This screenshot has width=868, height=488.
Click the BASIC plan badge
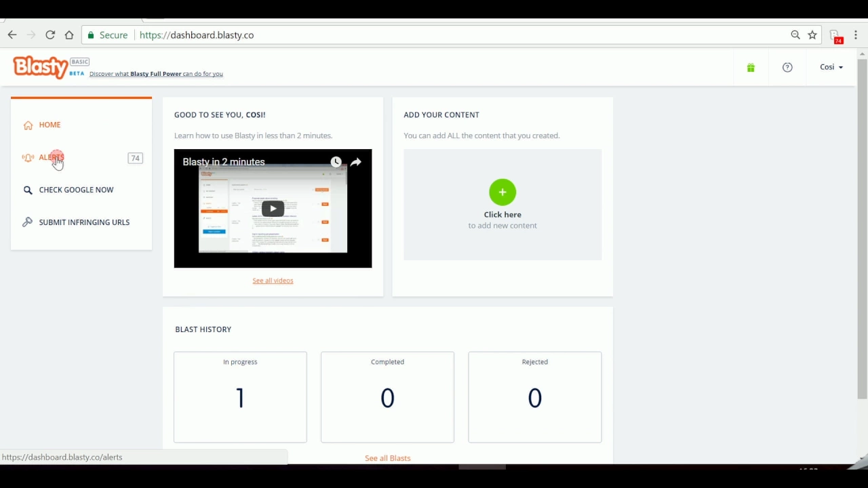(79, 62)
